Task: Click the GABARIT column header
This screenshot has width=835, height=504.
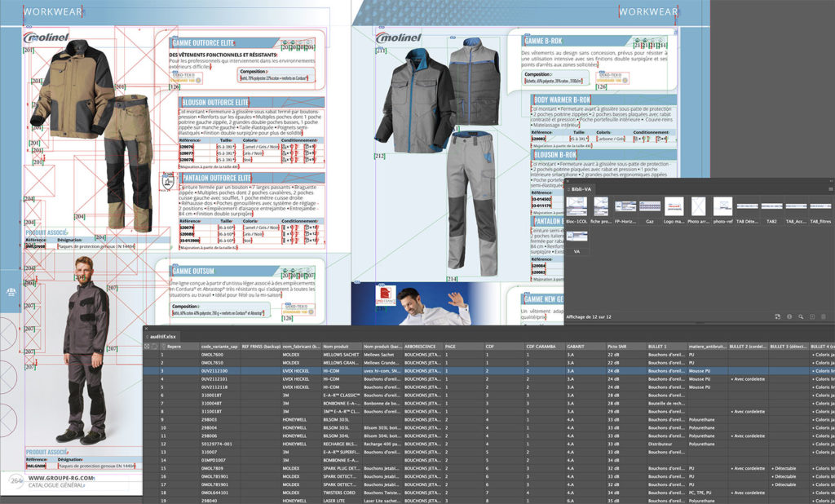Action: (x=585, y=347)
